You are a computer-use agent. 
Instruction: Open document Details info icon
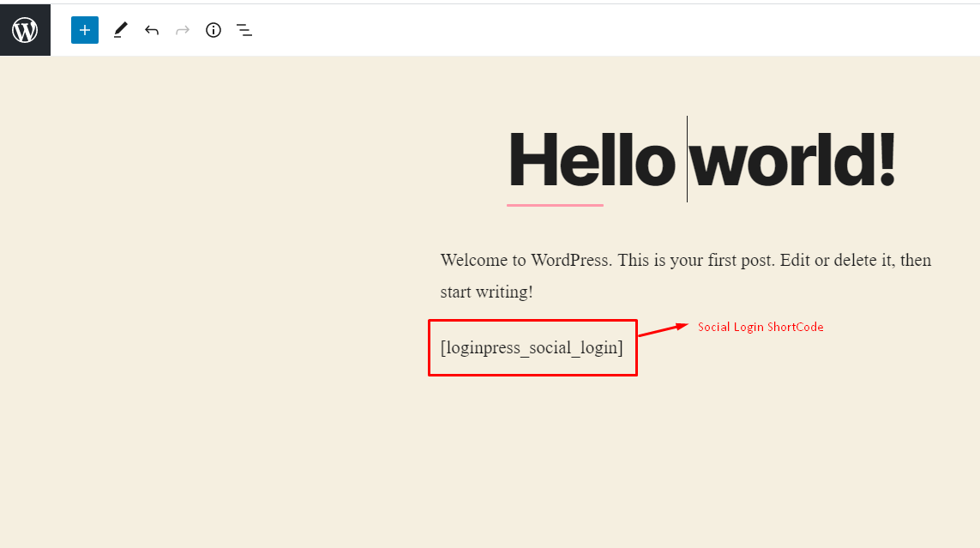coord(213,30)
